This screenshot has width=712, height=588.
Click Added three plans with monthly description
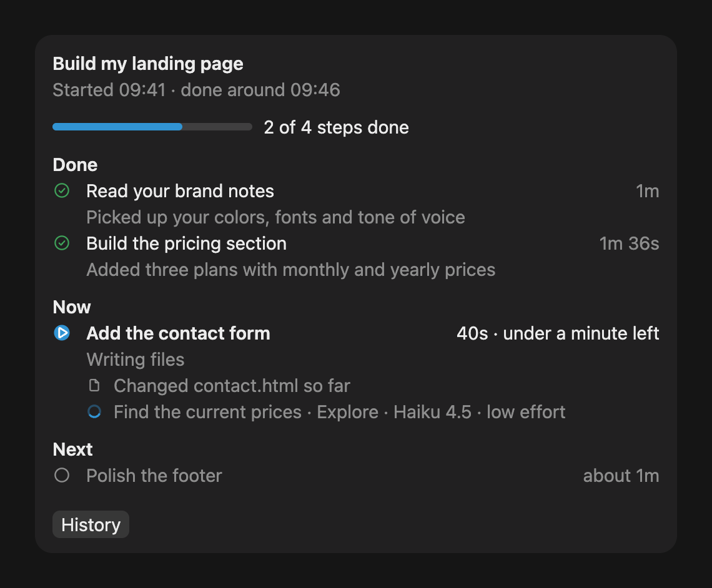[290, 270]
